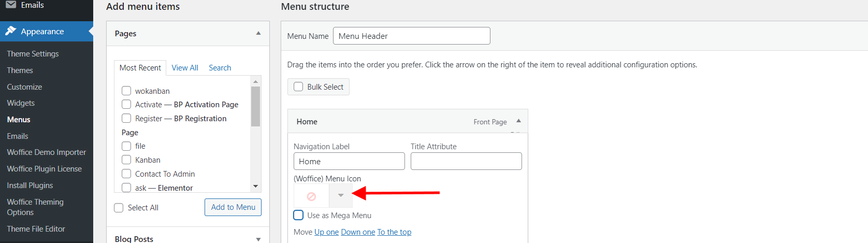The width and height of the screenshot is (868, 243).
Task: Enable Use as Mega Menu
Action: click(x=298, y=215)
